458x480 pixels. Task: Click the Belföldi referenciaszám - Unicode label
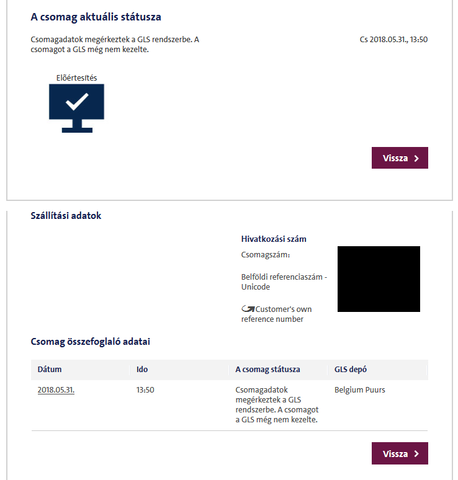284,282
